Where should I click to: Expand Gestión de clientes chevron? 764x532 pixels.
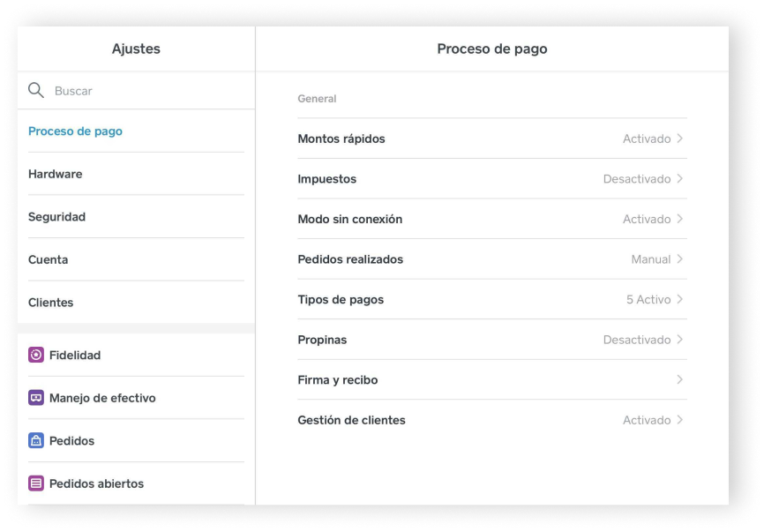point(679,420)
